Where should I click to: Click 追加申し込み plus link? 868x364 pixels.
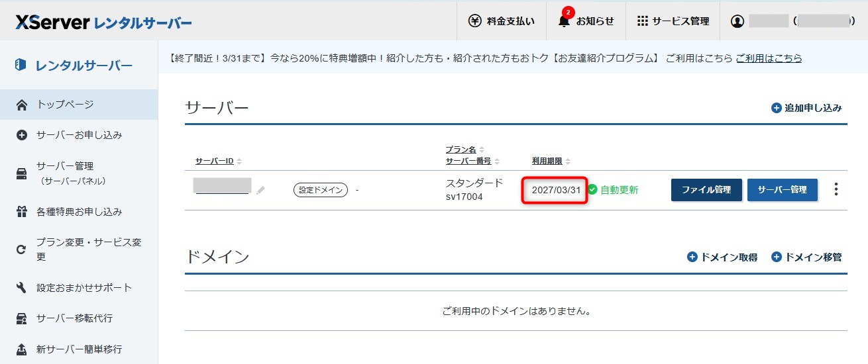(806, 108)
